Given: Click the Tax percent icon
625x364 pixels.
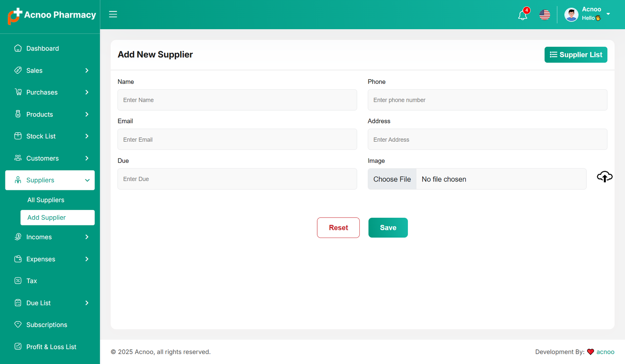Looking at the screenshot, I should pyautogui.click(x=18, y=281).
